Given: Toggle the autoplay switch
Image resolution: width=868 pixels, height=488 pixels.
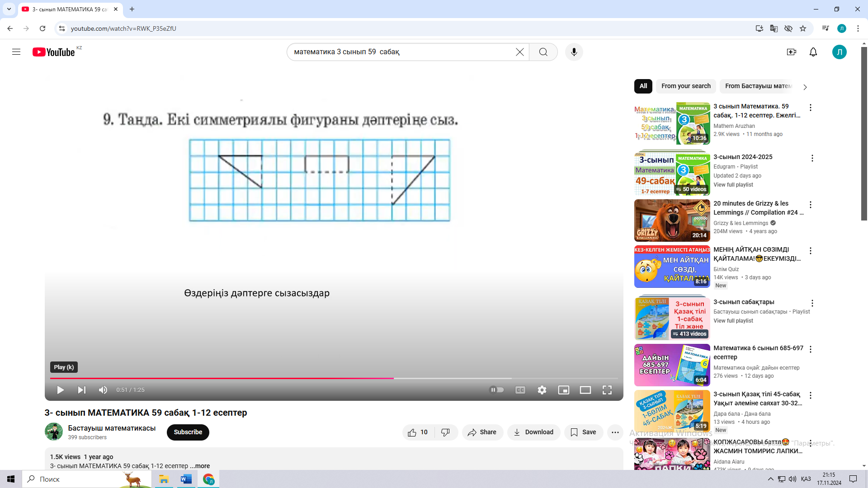Looking at the screenshot, I should (496, 390).
